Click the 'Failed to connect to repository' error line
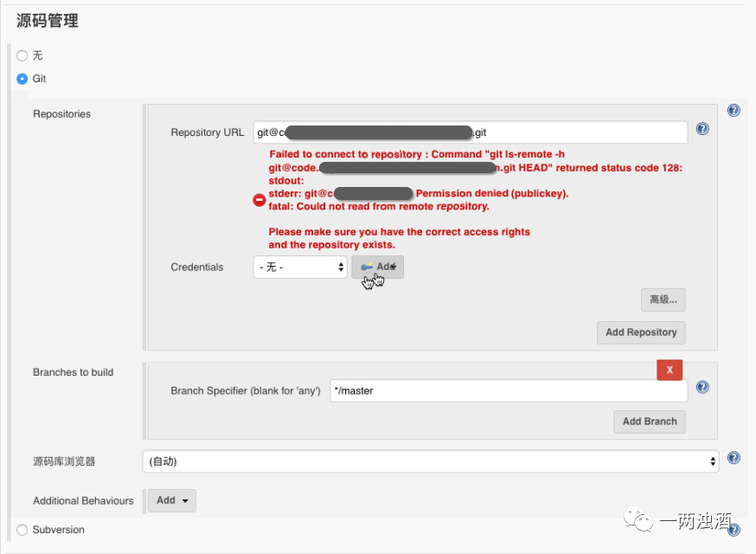This screenshot has height=554, width=756. pyautogui.click(x=417, y=154)
